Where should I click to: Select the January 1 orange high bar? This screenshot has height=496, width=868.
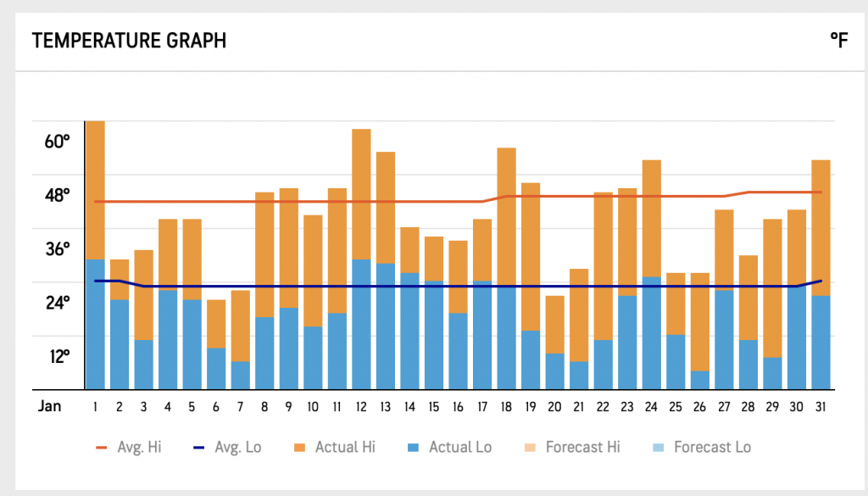[x=95, y=190]
